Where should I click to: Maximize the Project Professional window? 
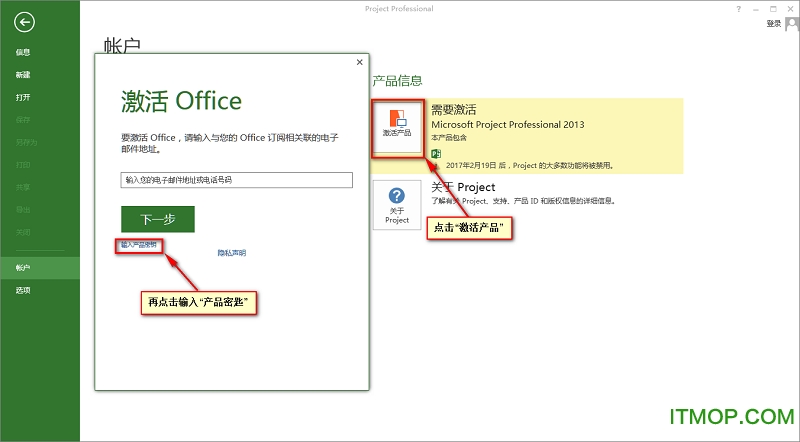tap(773, 9)
